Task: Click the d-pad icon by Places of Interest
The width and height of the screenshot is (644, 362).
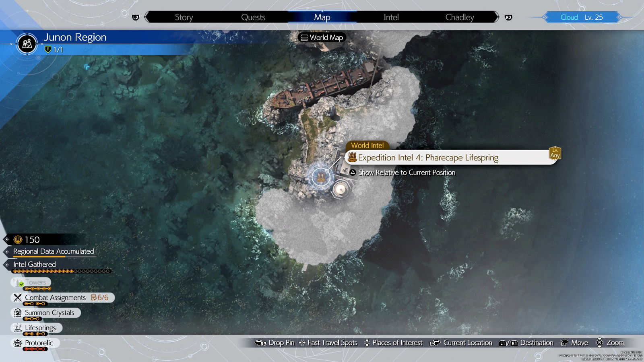Action: coord(367,343)
